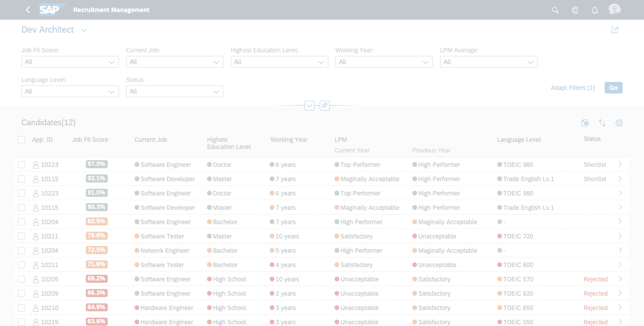Open details arrow for applicant 10210 row
The width and height of the screenshot is (644, 326).
pos(620,308)
